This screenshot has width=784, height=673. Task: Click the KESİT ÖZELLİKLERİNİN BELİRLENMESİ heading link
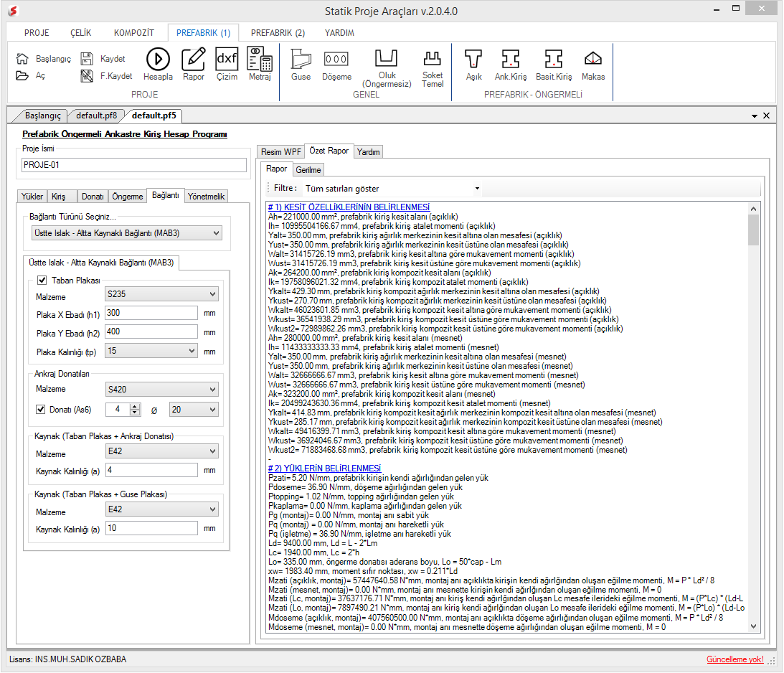coord(349,207)
